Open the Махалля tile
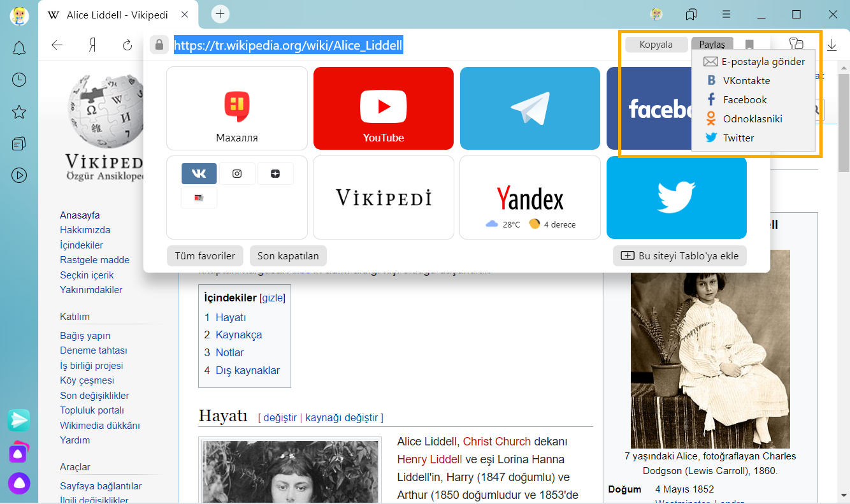Screen dimensions: 850x504 pyautogui.click(x=237, y=108)
